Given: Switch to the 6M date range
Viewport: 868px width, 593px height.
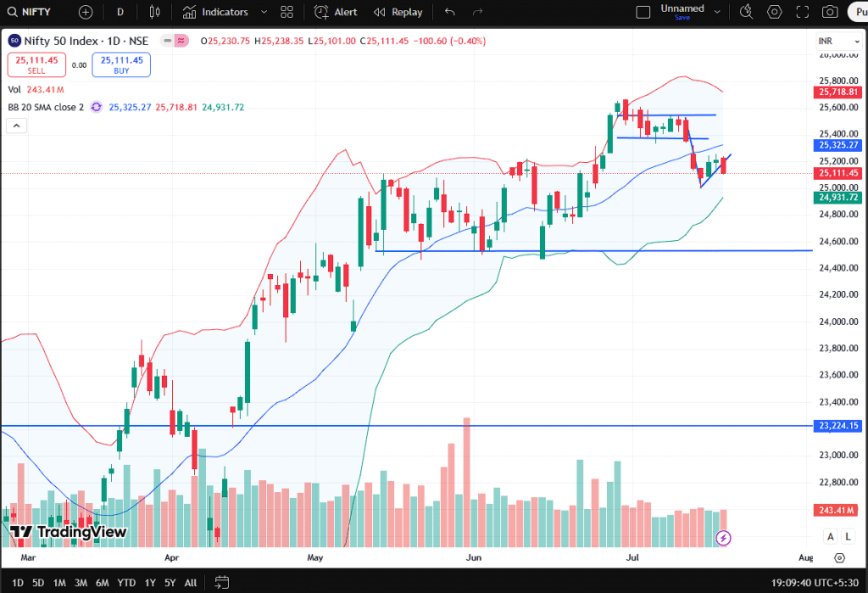Looking at the screenshot, I should click(x=103, y=583).
